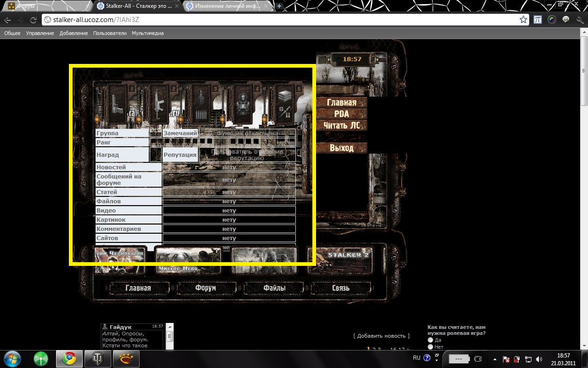The image size is (588, 368).
Task: Click the Группа row label
Action: (122, 133)
